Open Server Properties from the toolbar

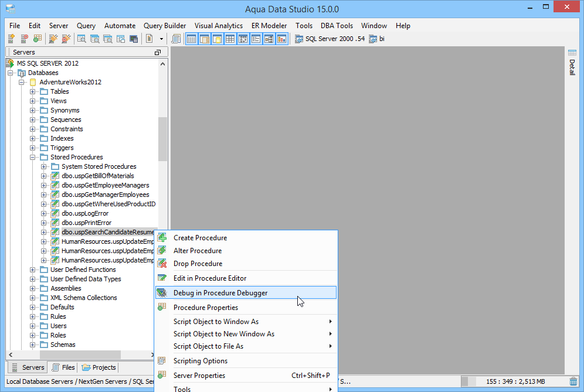tap(38, 39)
